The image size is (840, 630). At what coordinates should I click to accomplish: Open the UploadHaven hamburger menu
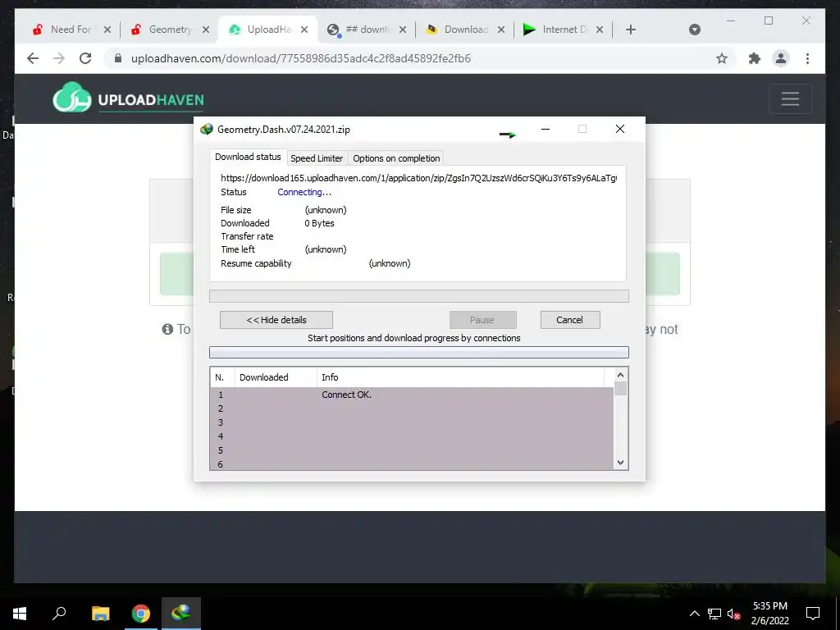pyautogui.click(x=790, y=98)
